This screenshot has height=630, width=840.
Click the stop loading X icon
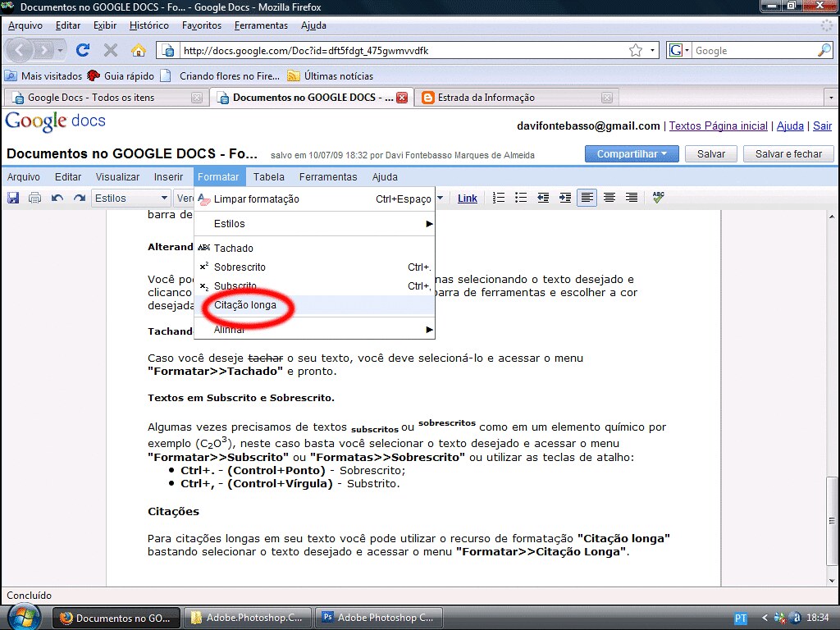111,50
